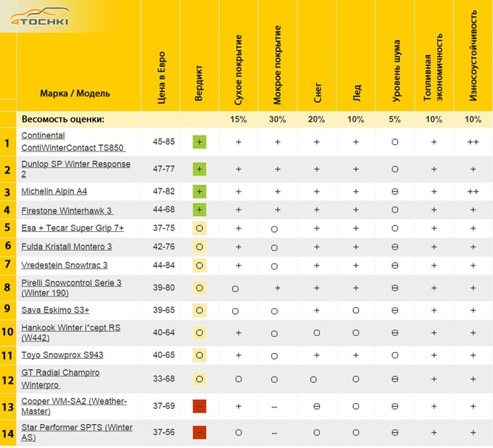Click green plus verdict for Firestone Winterhawk 3
Image resolution: width=493 pixels, height=448 pixels.
tap(199, 210)
